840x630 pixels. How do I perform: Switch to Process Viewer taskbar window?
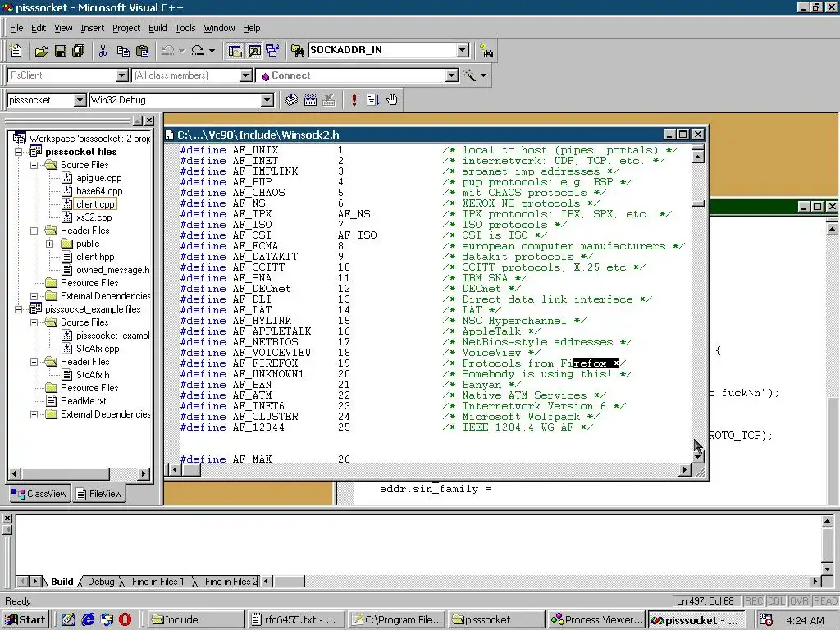tap(597, 620)
